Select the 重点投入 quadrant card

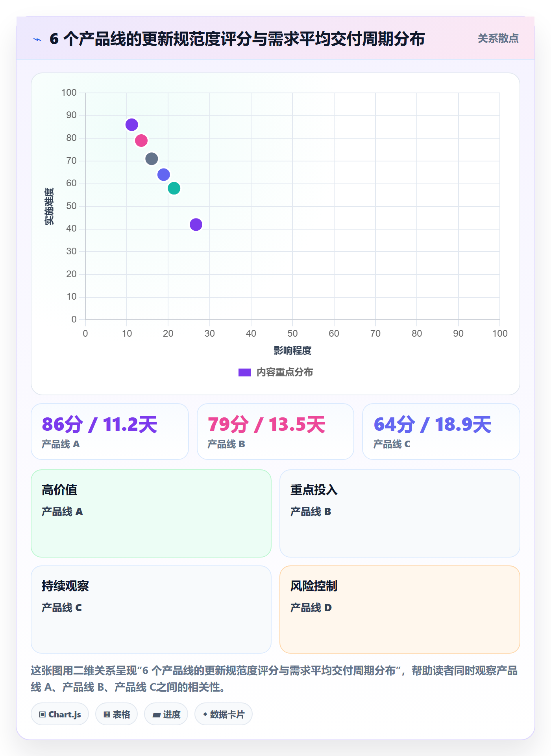pos(400,513)
